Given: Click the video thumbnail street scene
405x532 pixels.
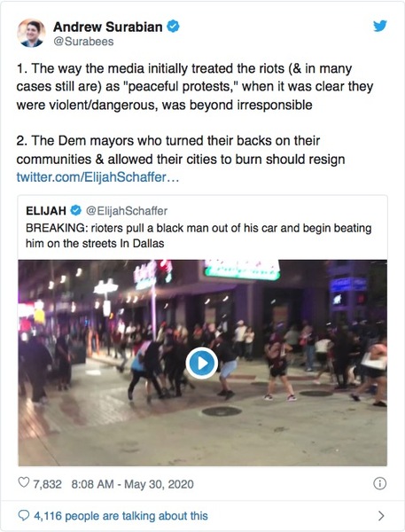Looking at the screenshot, I should (202, 363).
